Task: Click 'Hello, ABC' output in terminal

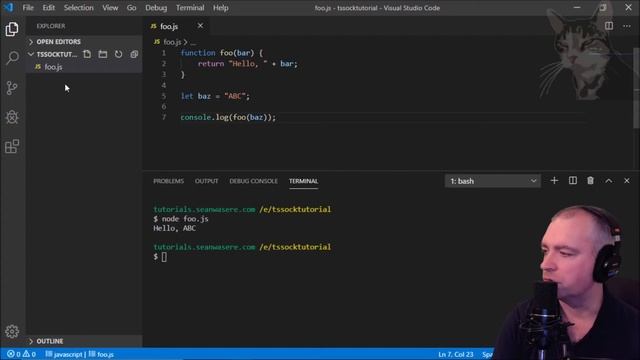Action: coord(174,228)
